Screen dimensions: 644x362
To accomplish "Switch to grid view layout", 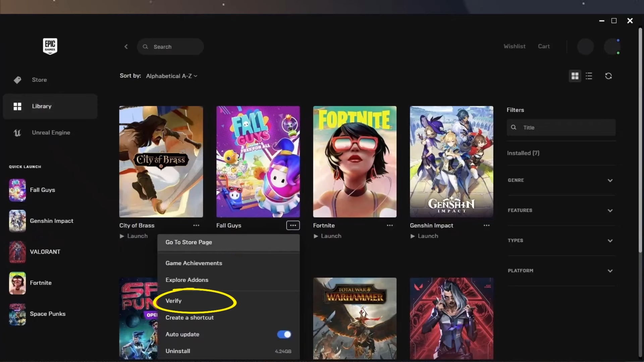I will 575,75.
